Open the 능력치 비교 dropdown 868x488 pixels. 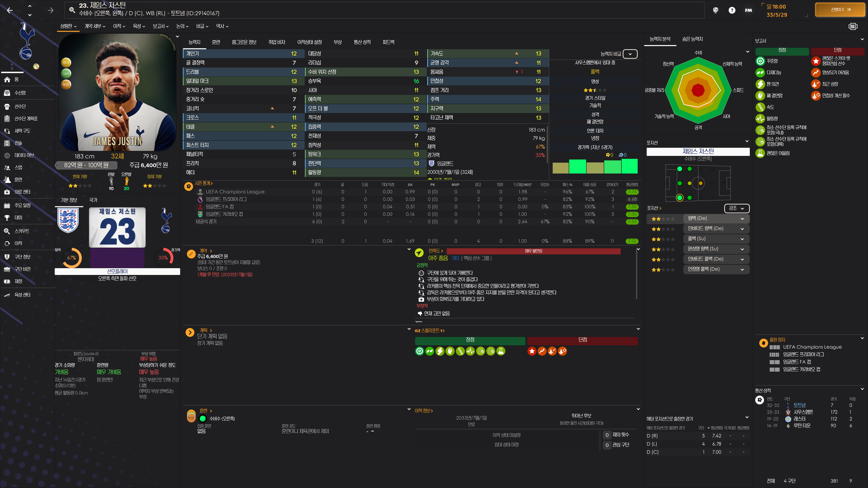click(x=630, y=54)
